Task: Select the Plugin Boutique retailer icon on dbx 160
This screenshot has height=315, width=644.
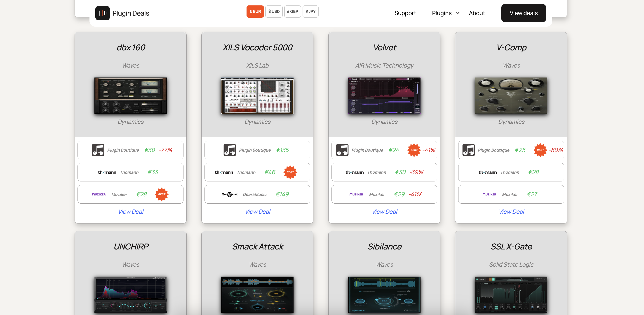Action: (x=98, y=150)
